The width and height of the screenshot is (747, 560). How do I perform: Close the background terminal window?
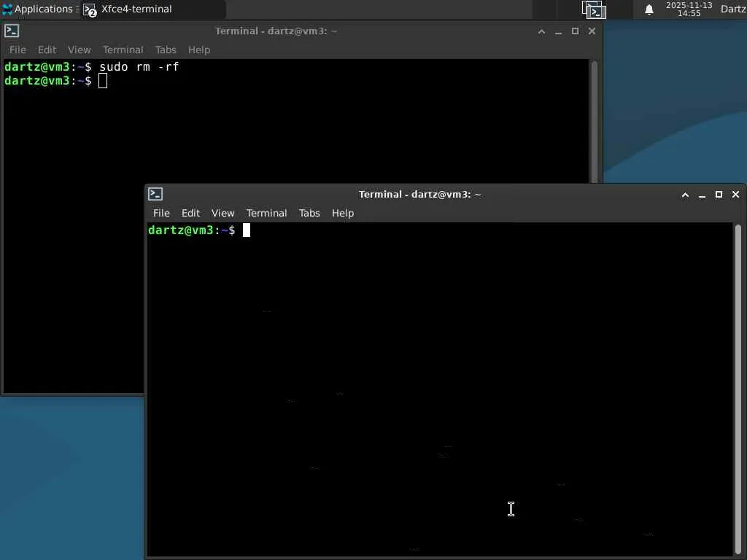[x=592, y=31]
